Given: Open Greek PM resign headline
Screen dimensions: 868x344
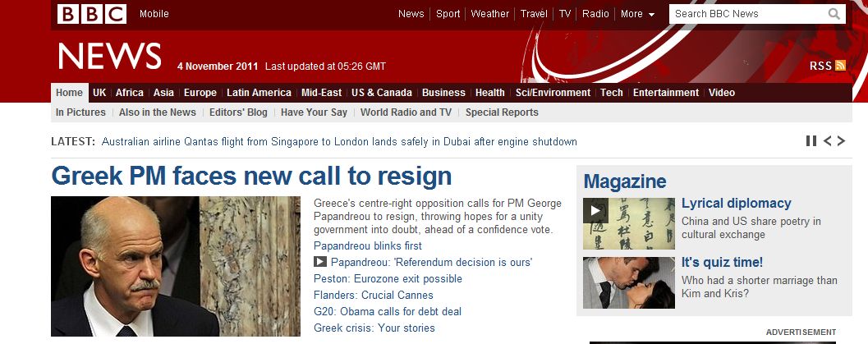Looking at the screenshot, I should (x=251, y=176).
